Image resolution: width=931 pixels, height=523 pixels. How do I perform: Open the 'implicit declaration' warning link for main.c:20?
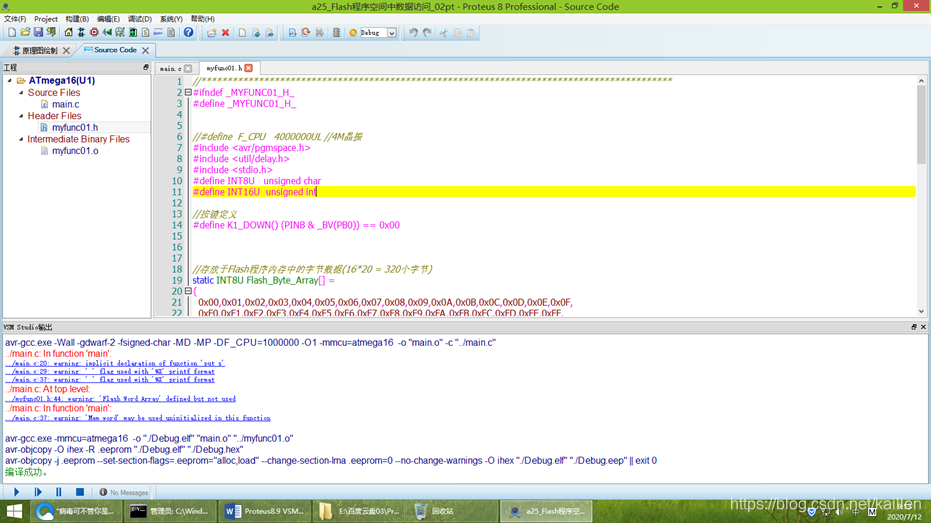[115, 363]
